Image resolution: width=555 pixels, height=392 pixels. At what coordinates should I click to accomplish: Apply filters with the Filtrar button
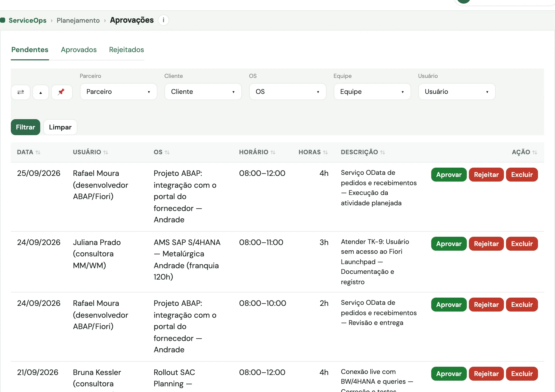point(26,127)
